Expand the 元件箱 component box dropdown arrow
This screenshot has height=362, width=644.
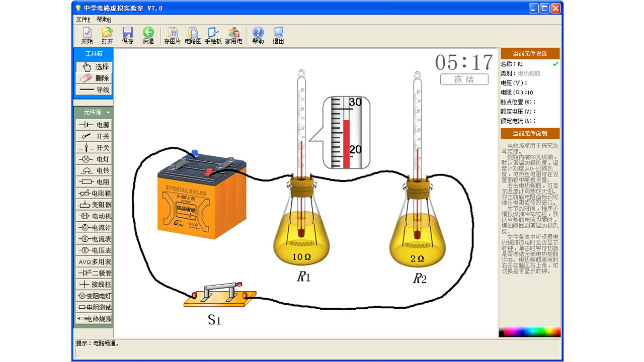tap(108, 113)
